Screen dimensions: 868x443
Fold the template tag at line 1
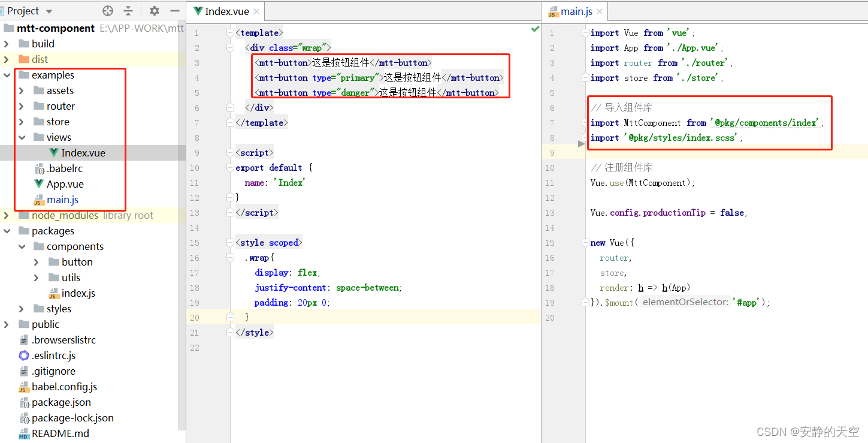point(231,33)
